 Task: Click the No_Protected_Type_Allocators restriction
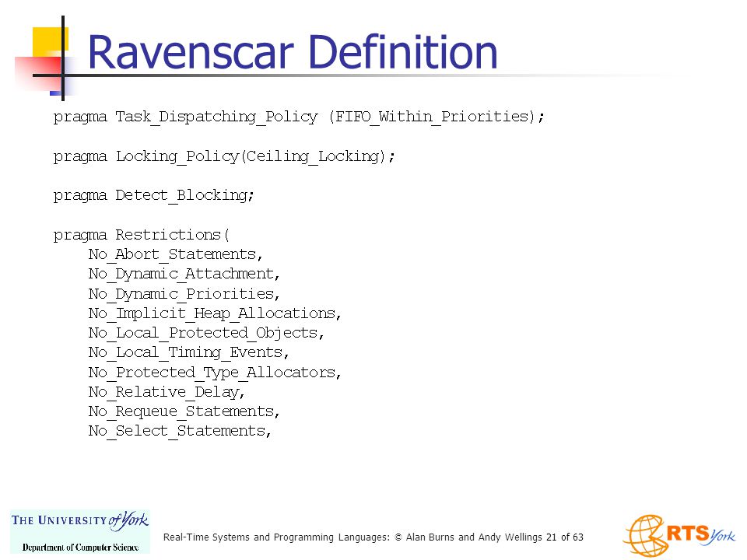215,373
